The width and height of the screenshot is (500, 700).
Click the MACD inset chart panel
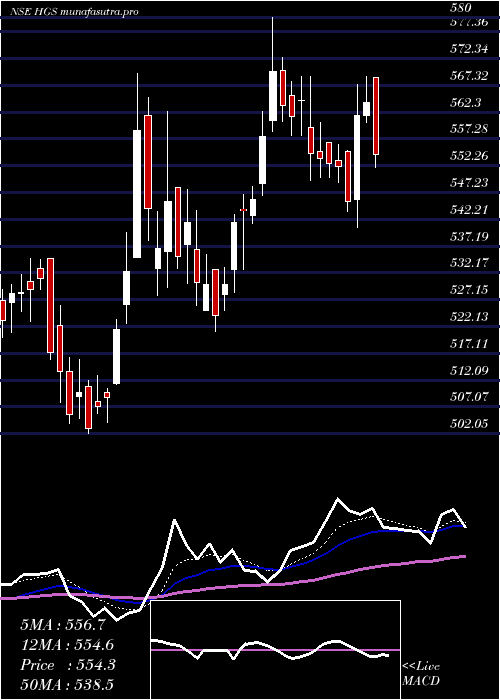coord(275,650)
